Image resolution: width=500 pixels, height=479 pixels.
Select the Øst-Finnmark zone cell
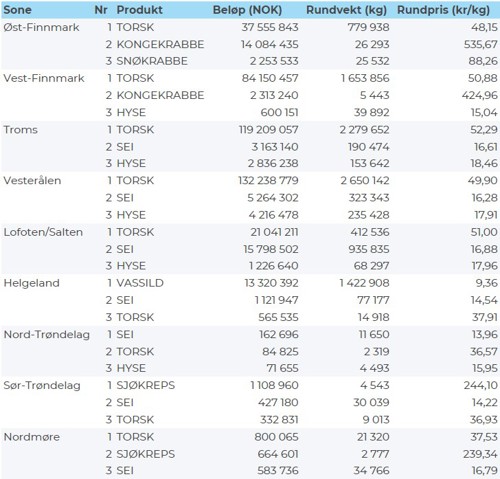(41, 27)
